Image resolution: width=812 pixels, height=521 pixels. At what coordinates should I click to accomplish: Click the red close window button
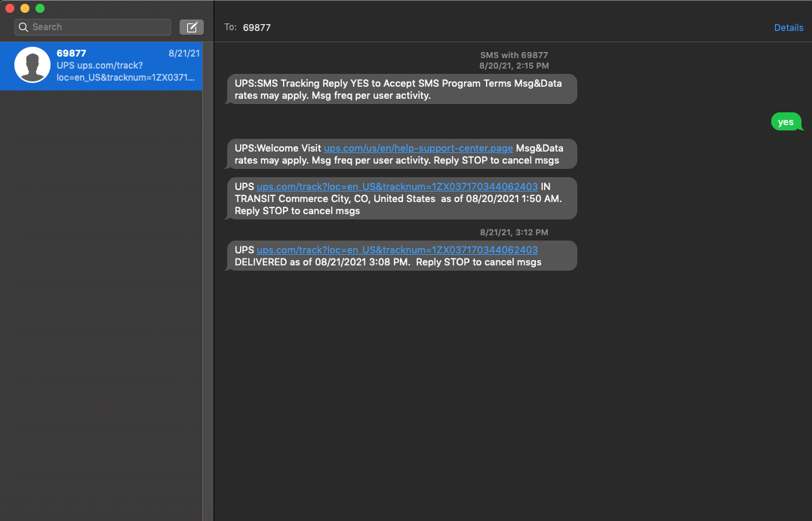tap(9, 8)
